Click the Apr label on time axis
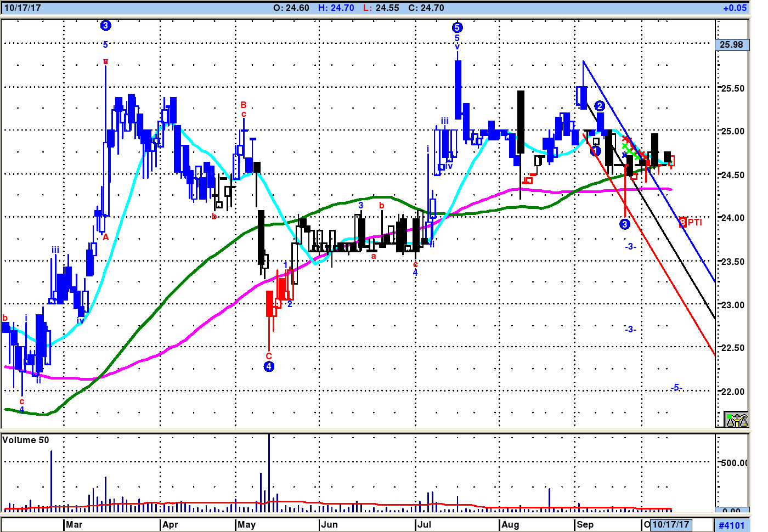This screenshot has width=768, height=532. point(171,525)
